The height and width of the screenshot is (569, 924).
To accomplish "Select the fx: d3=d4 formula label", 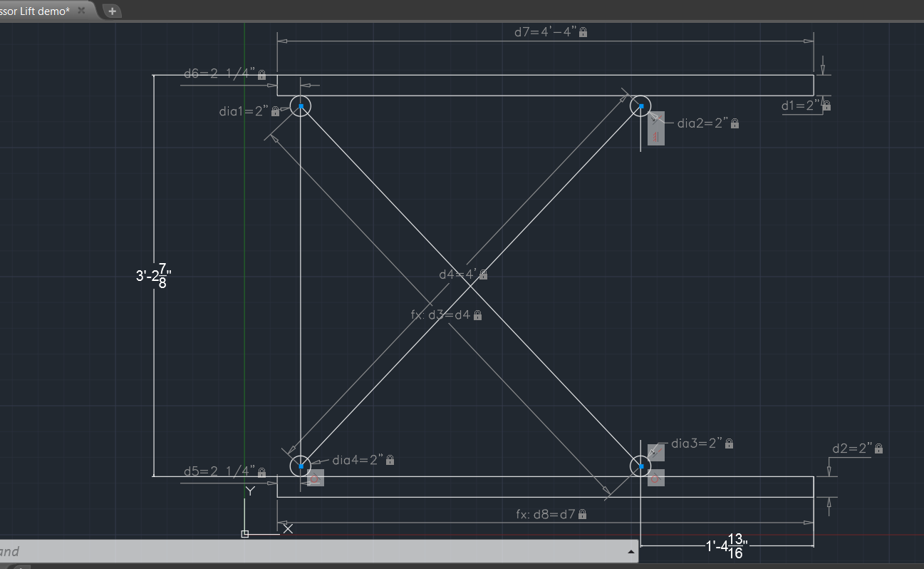I will click(441, 314).
